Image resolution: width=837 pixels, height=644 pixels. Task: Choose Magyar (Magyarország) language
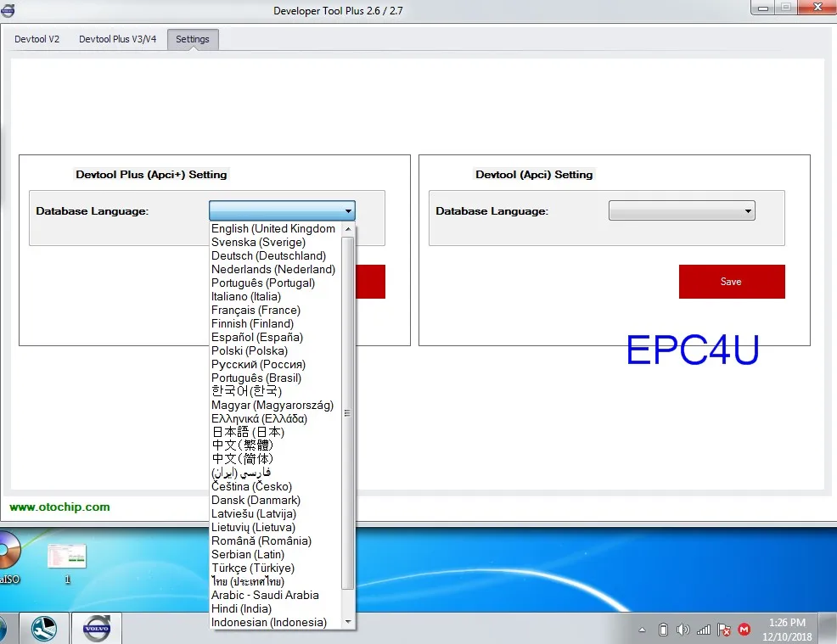coord(275,405)
